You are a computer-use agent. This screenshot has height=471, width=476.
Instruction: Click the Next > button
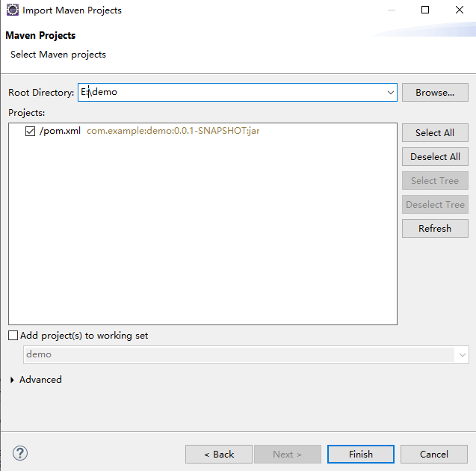click(x=287, y=454)
